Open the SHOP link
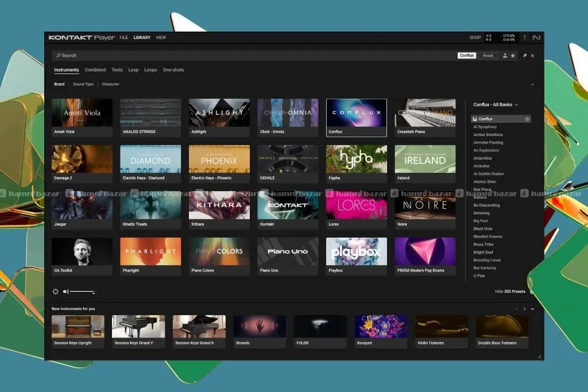Image resolution: width=588 pixels, height=392 pixels. coord(475,37)
